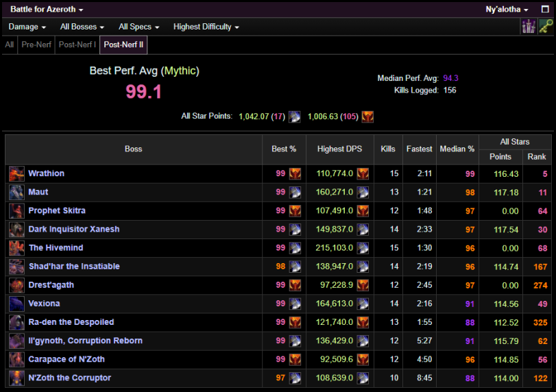Click the swords raid icon beside the key

tap(528, 27)
